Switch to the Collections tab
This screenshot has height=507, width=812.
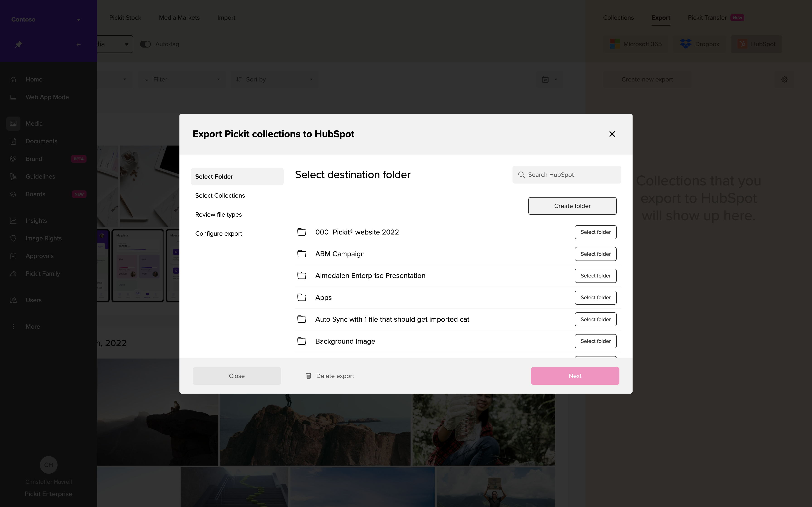618,17
